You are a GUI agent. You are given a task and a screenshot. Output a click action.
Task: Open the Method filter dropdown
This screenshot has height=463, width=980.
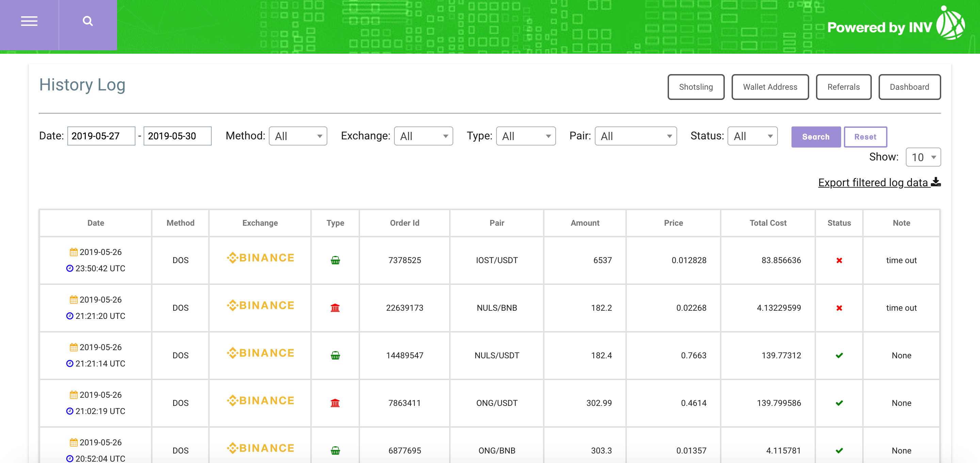pos(298,136)
